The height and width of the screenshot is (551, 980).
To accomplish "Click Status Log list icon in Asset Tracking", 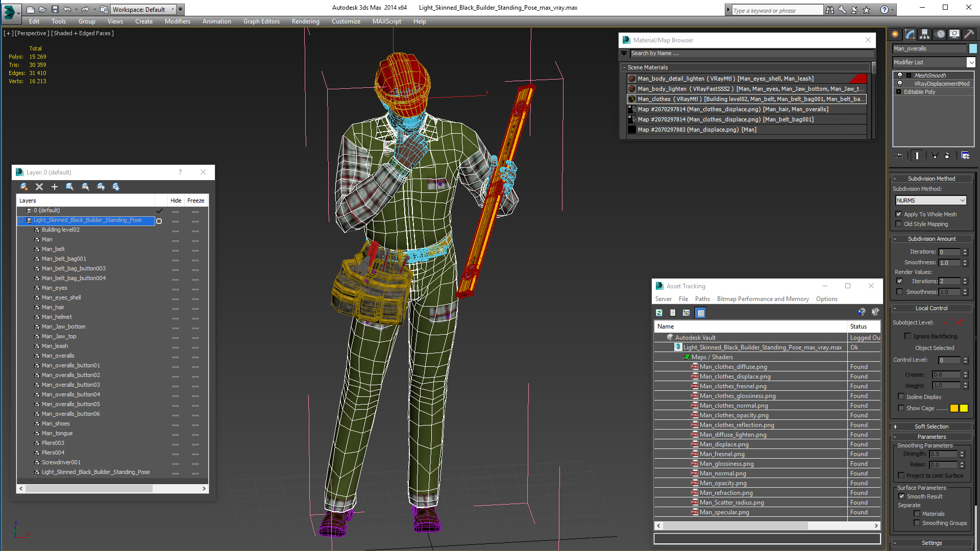I will [x=673, y=313].
